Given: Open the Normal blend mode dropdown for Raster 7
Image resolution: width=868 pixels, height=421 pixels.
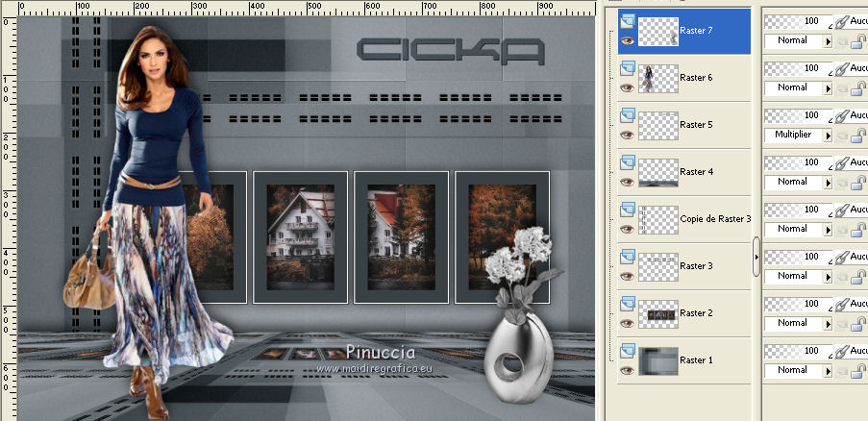Looking at the screenshot, I should point(798,41).
